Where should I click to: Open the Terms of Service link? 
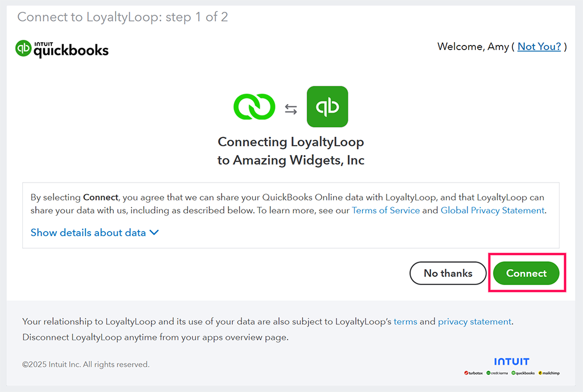pos(385,211)
